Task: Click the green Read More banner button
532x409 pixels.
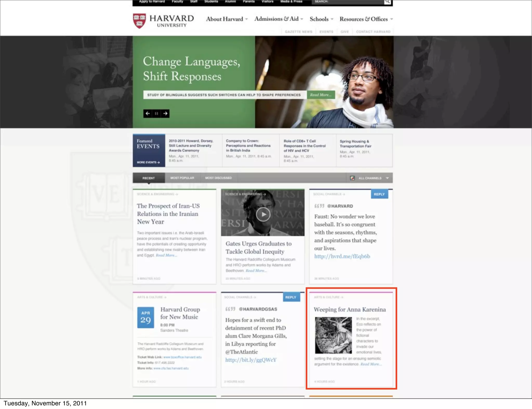Action: coord(321,95)
